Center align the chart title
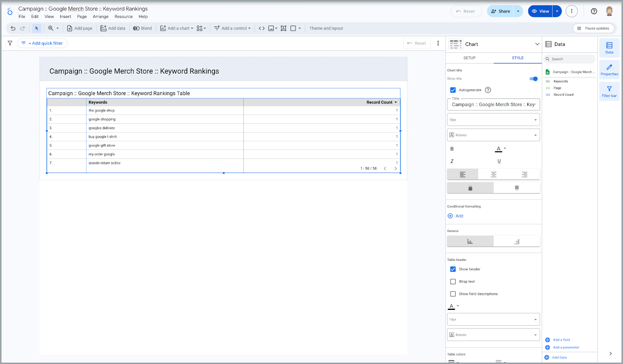The width and height of the screenshot is (623, 364). click(x=494, y=174)
